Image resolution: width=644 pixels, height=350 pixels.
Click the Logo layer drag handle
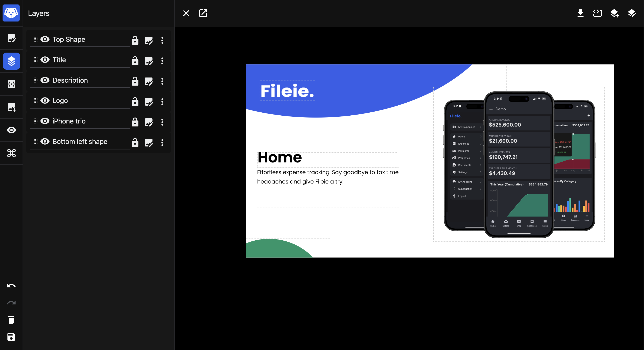[36, 100]
